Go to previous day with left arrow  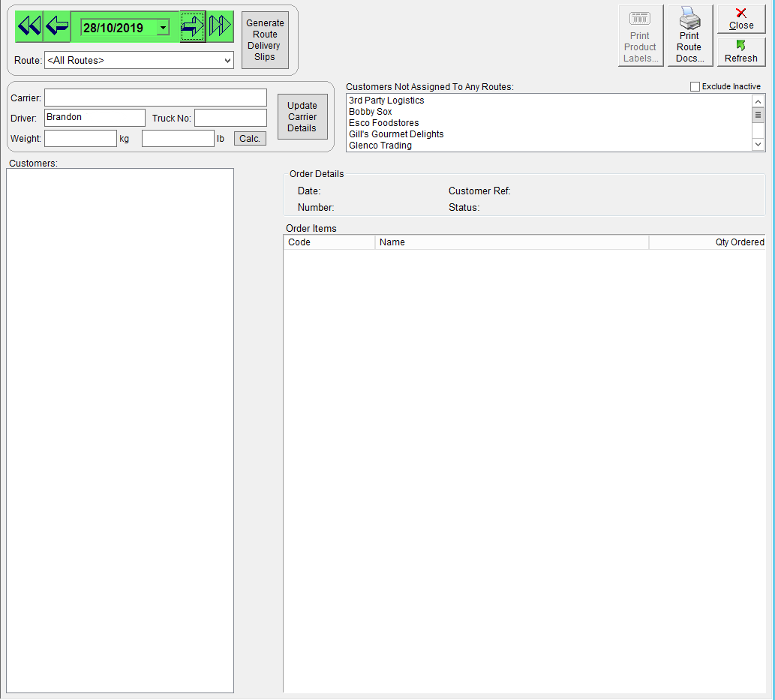tap(57, 26)
